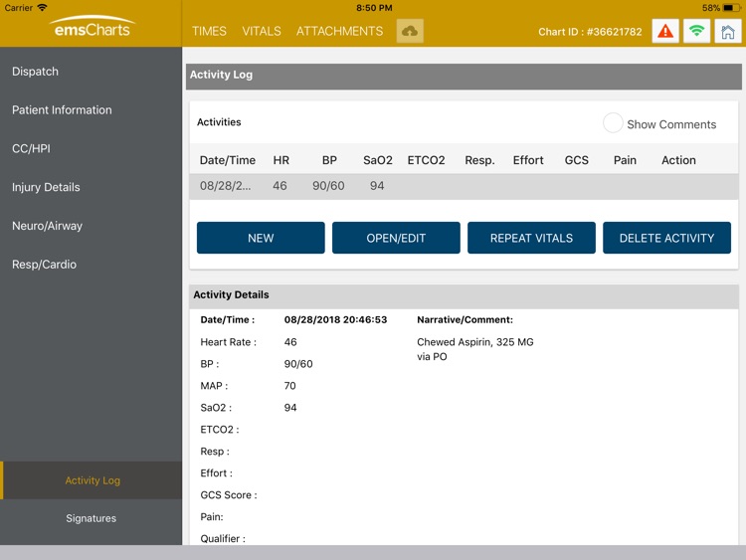This screenshot has height=560, width=746.
Task: Click the Date/Time column header
Action: click(228, 160)
